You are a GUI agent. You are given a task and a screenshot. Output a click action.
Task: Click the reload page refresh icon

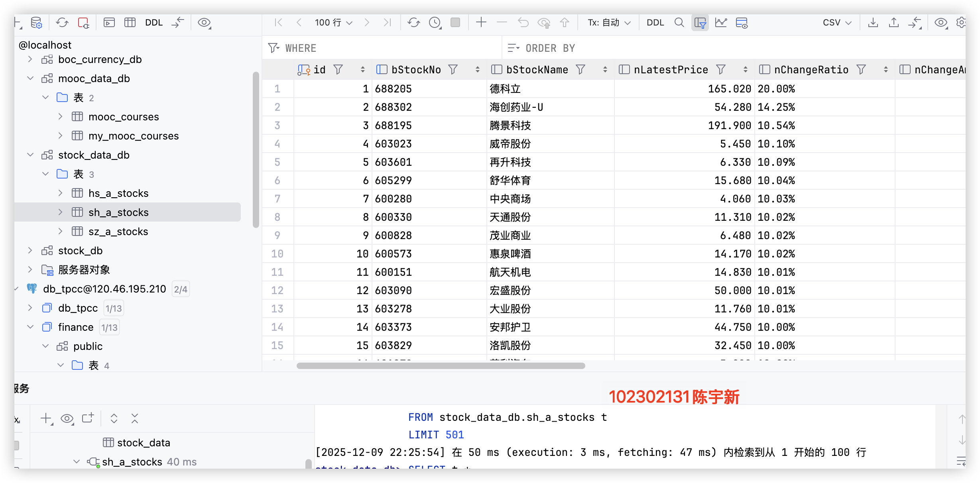click(x=413, y=23)
